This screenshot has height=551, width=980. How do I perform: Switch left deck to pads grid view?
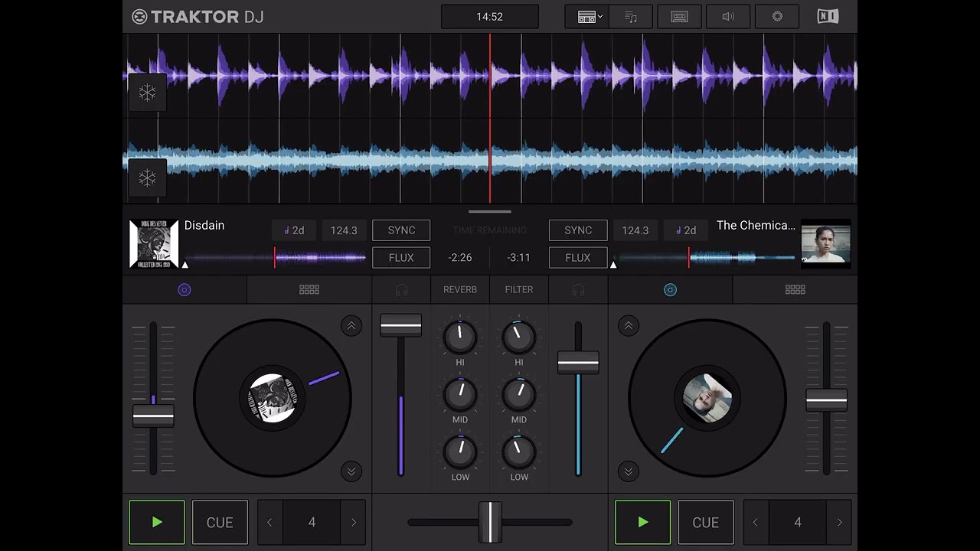click(x=309, y=290)
